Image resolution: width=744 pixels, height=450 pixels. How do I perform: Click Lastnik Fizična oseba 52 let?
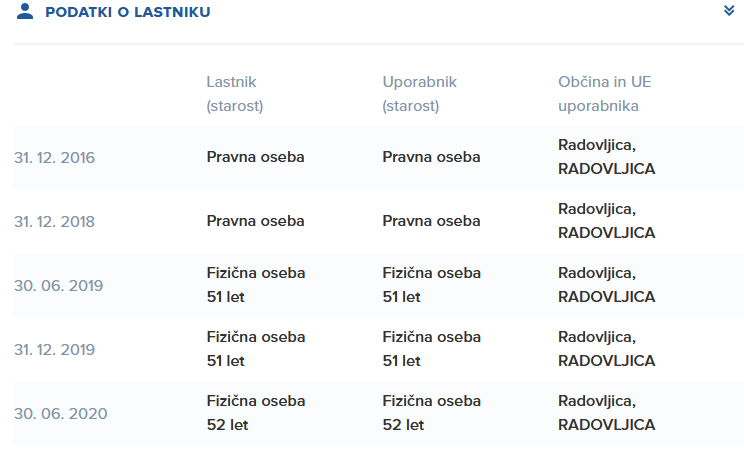pyautogui.click(x=256, y=413)
